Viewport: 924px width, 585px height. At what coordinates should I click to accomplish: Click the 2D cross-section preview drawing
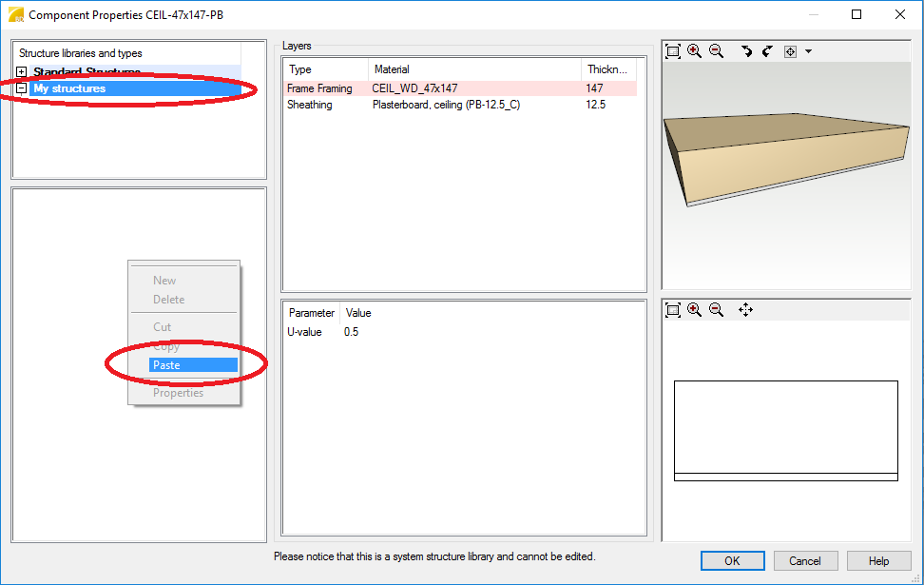786,431
